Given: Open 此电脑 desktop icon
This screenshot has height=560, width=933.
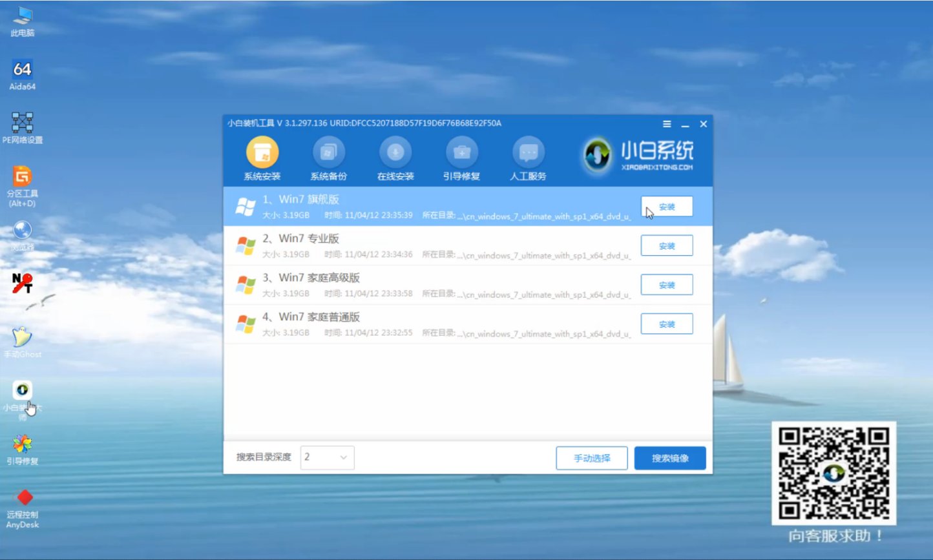Looking at the screenshot, I should point(22,16).
